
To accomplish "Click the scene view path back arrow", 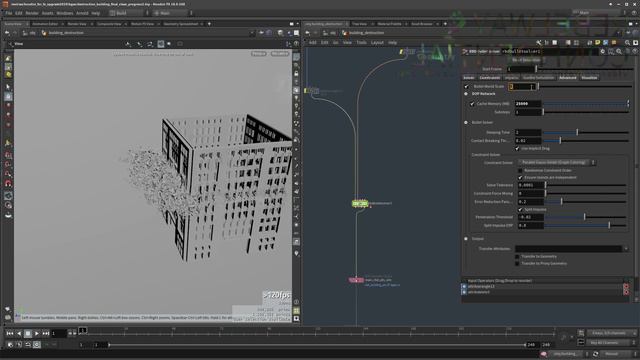I will [x=7, y=33].
